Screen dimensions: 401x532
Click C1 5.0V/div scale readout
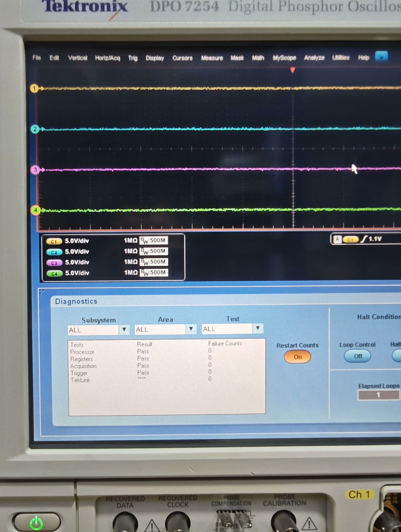coord(77,241)
